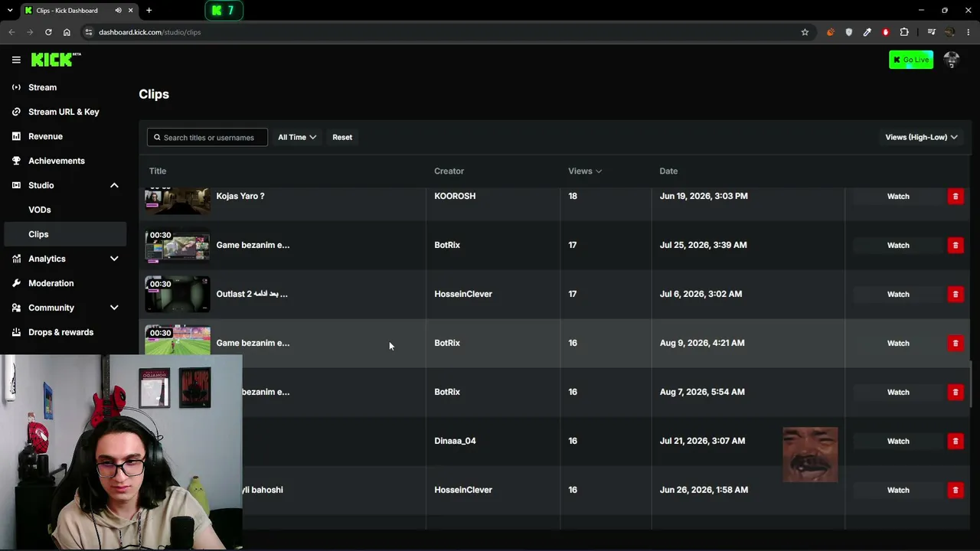Delete the BotRix clip from Jul 25
The image size is (980, 551).
click(955, 246)
